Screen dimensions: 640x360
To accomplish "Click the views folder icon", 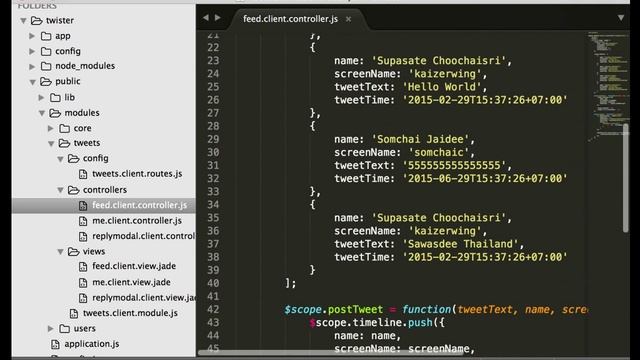I will pos(73,252).
